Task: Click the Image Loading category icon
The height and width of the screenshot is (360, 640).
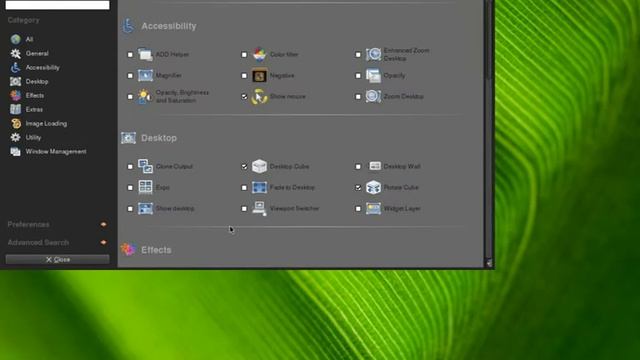Action: [16, 123]
